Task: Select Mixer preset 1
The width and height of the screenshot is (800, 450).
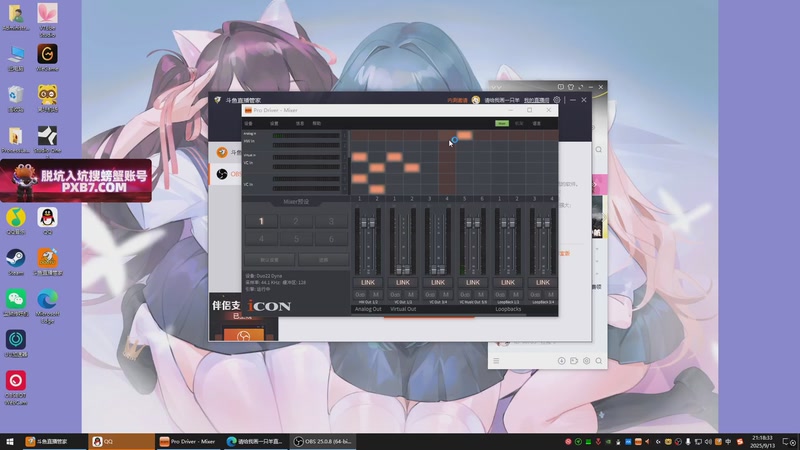Action: (261, 221)
